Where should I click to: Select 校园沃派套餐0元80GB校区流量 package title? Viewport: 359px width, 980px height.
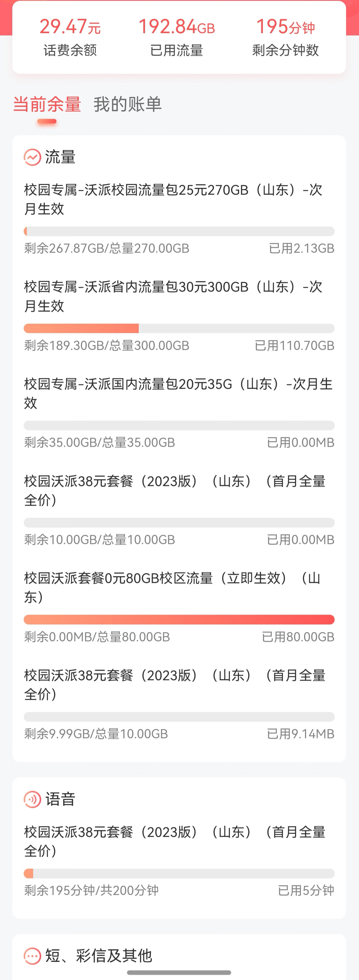pos(172,587)
